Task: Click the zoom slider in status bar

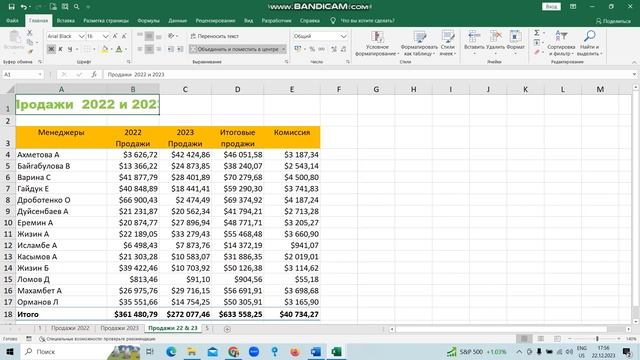Action: coord(597,339)
